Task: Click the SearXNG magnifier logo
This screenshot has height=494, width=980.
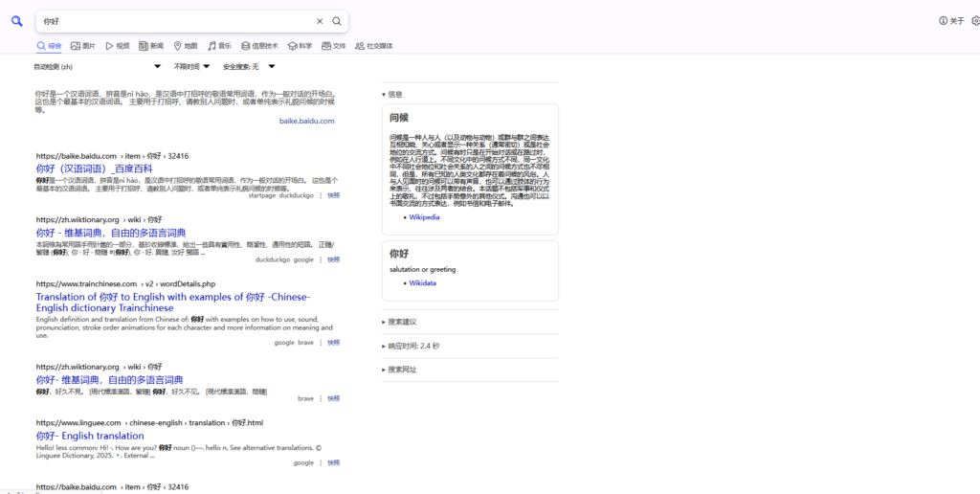Action: (x=17, y=21)
